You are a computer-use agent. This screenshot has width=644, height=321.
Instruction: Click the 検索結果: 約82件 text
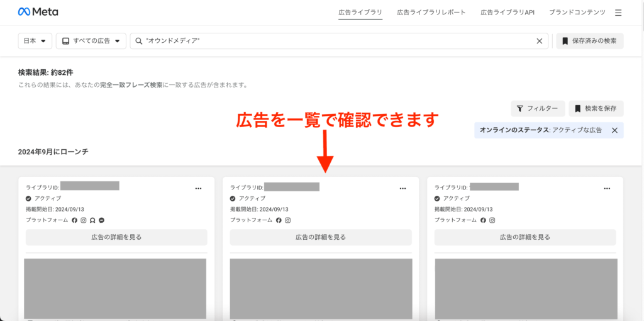pos(45,73)
